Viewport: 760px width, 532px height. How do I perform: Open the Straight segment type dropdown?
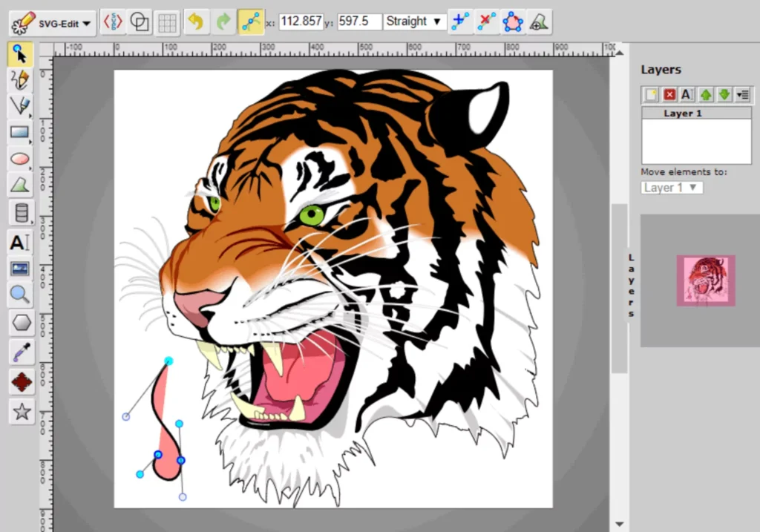(414, 22)
